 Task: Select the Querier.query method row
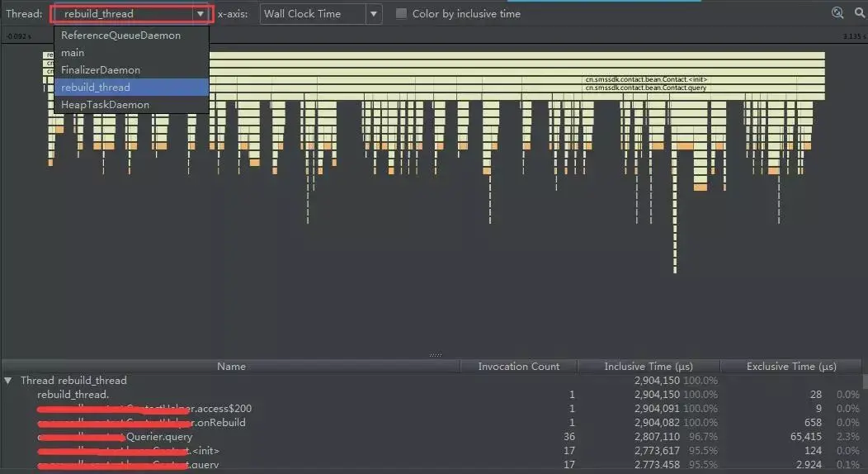click(432, 436)
